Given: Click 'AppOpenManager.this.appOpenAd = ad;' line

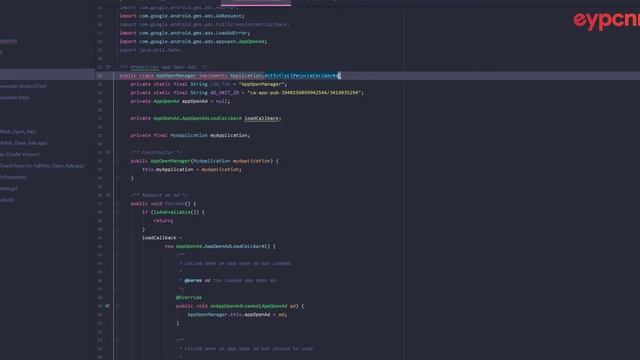Looking at the screenshot, I should coord(237,315).
